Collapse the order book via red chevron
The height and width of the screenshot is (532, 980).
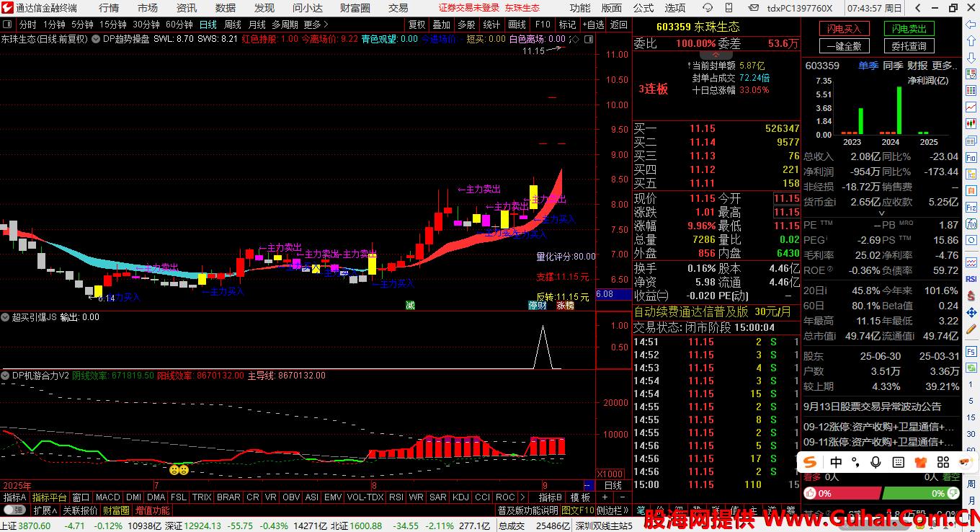point(714,55)
